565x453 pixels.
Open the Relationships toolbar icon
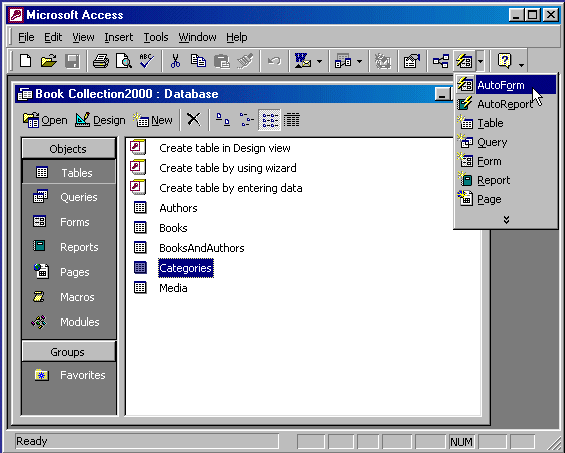(441, 61)
